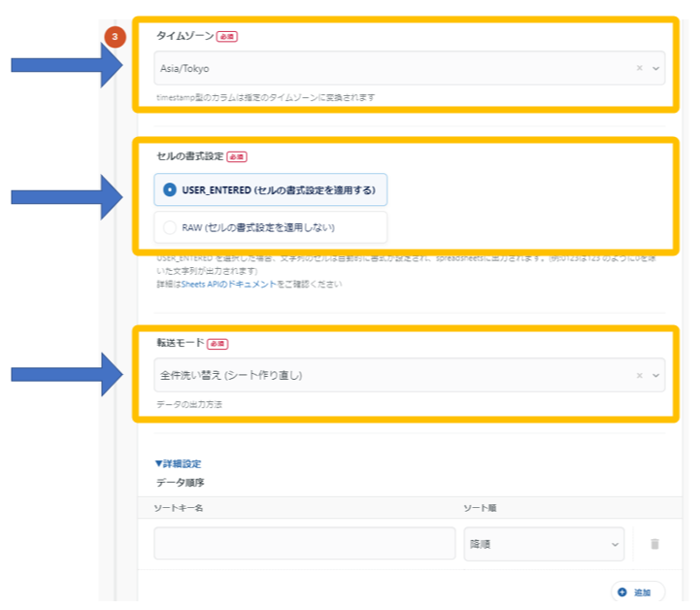The image size is (700, 610).
Task: Clear the 全件洗い替え transfer mode selection
Action: click(639, 375)
